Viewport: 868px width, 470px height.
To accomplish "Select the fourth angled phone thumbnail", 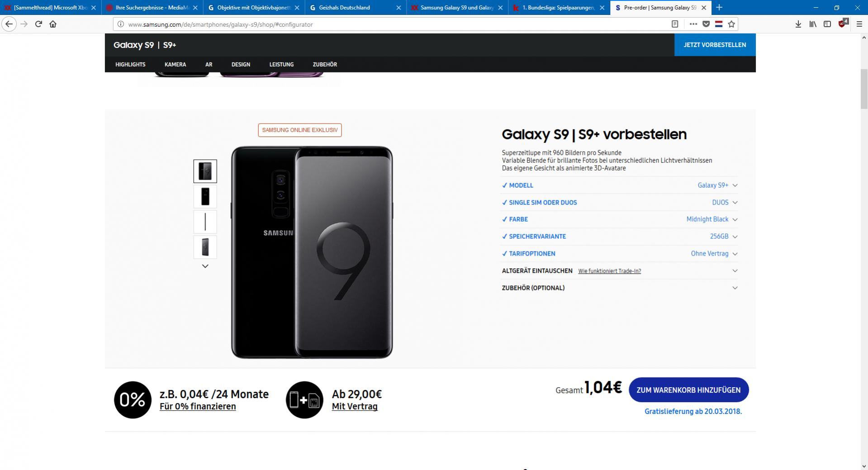I will (205, 247).
